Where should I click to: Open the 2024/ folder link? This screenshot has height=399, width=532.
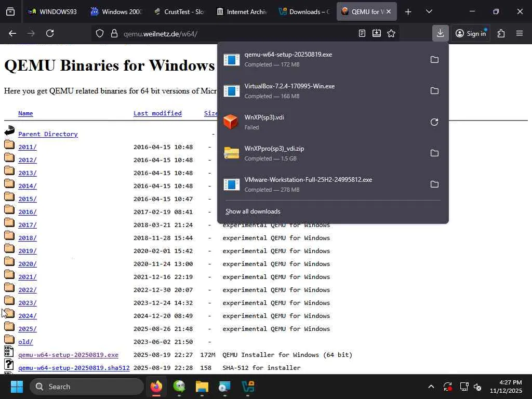(x=28, y=316)
